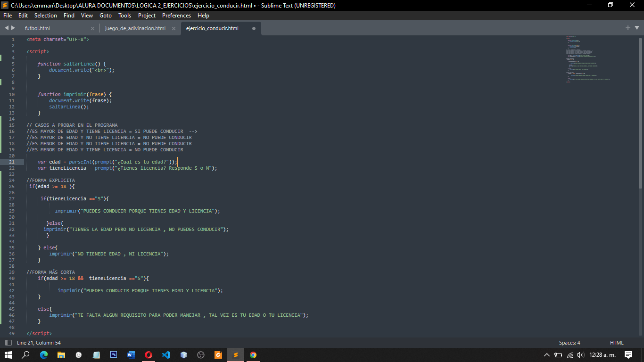Switch to the futbol.html tab

[x=37, y=28]
